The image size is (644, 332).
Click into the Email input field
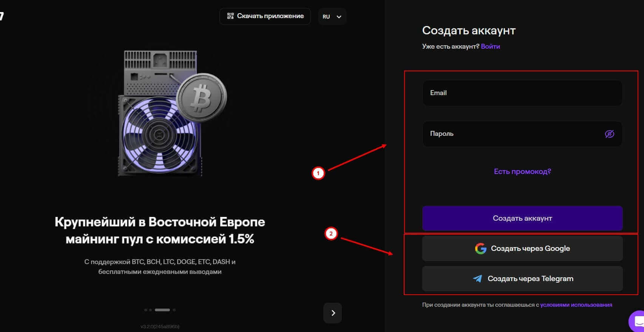522,93
